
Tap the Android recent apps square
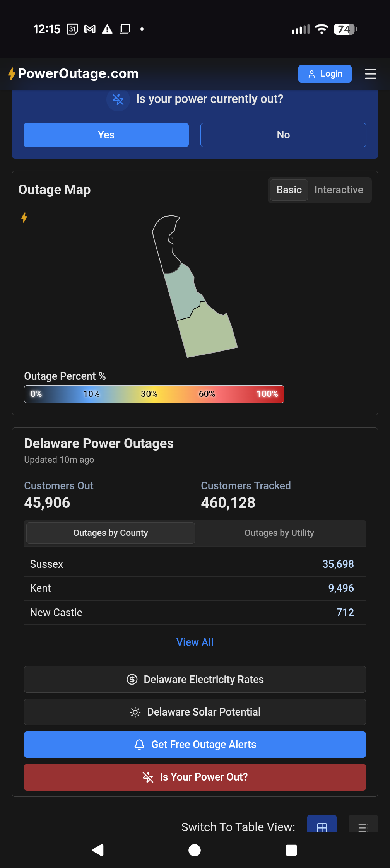pyautogui.click(x=291, y=850)
